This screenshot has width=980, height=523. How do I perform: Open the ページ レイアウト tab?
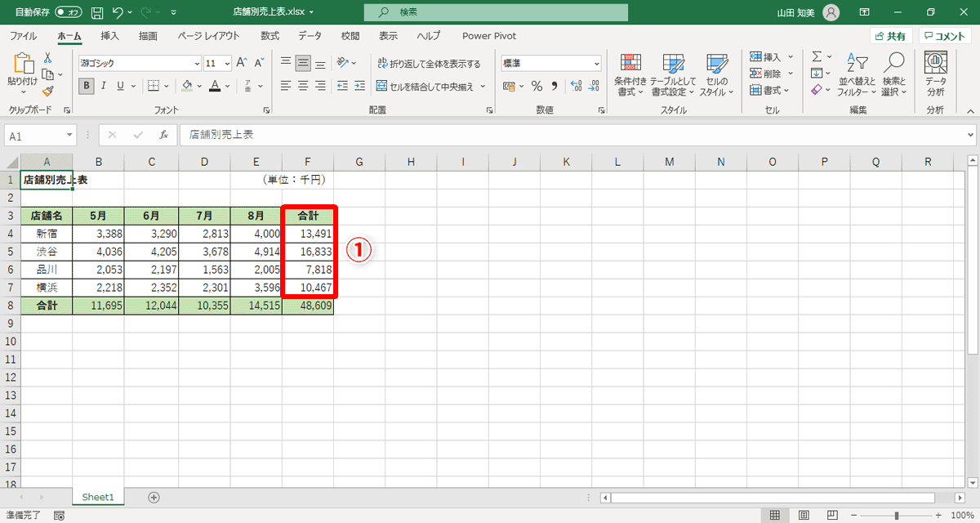coord(209,36)
